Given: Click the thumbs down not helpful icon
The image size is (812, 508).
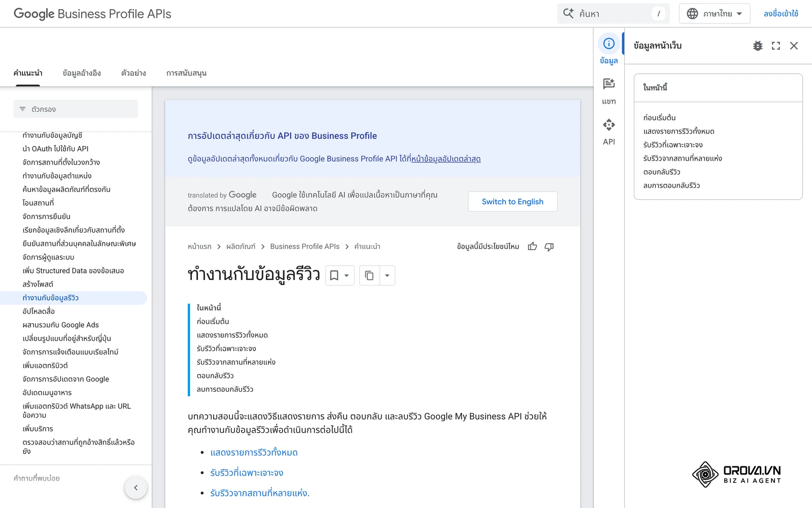Looking at the screenshot, I should (x=549, y=246).
